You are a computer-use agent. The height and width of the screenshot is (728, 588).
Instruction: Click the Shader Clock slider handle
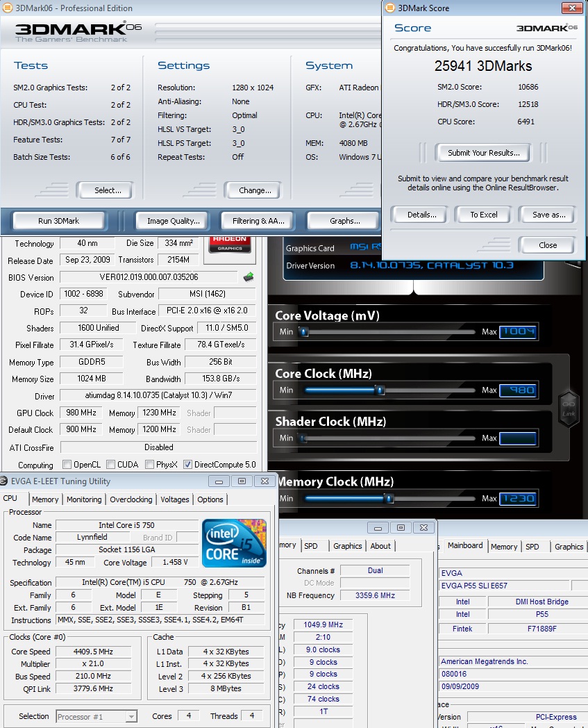point(303,438)
